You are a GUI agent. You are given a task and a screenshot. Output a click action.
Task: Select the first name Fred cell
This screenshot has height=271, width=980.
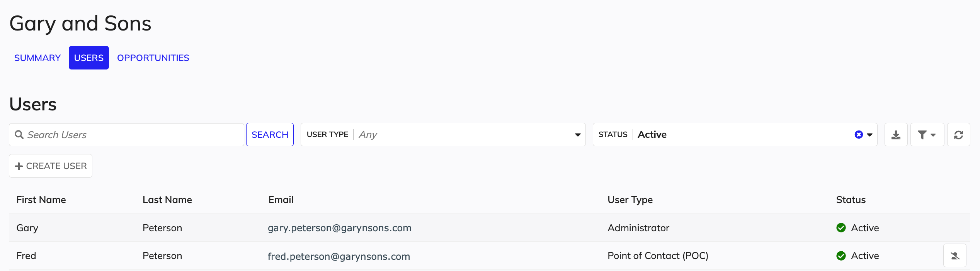coord(26,256)
